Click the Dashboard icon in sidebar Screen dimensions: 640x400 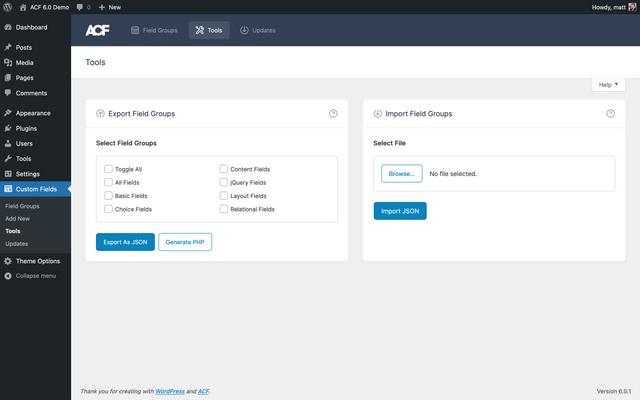coord(8,27)
